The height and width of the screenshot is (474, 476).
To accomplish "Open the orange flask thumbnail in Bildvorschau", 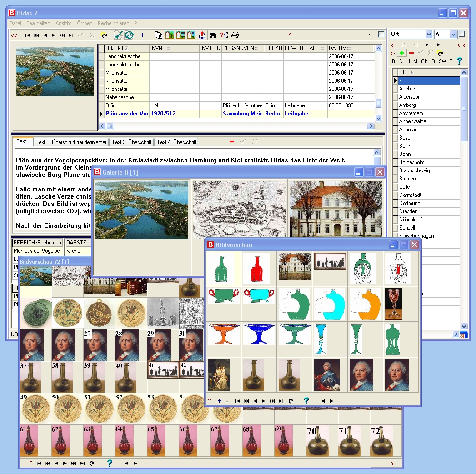I will pos(366,304).
